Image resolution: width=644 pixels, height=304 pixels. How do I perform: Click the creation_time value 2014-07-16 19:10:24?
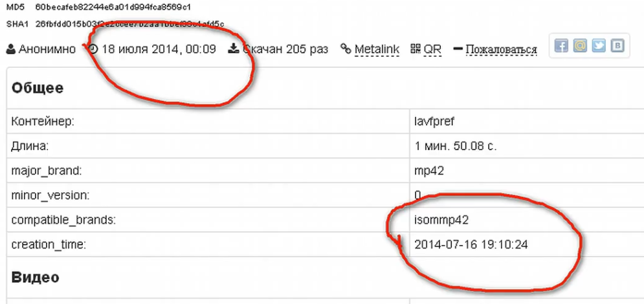click(x=470, y=244)
